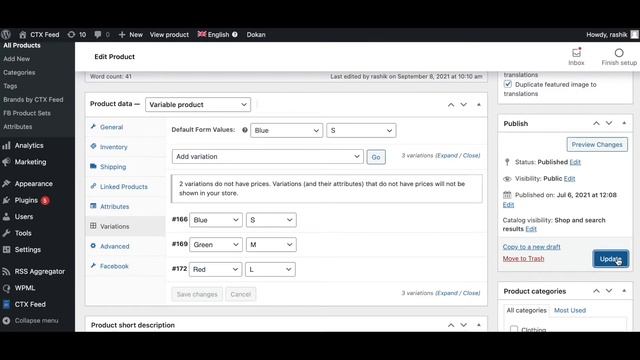Open the default S size dropdown

tap(361, 130)
